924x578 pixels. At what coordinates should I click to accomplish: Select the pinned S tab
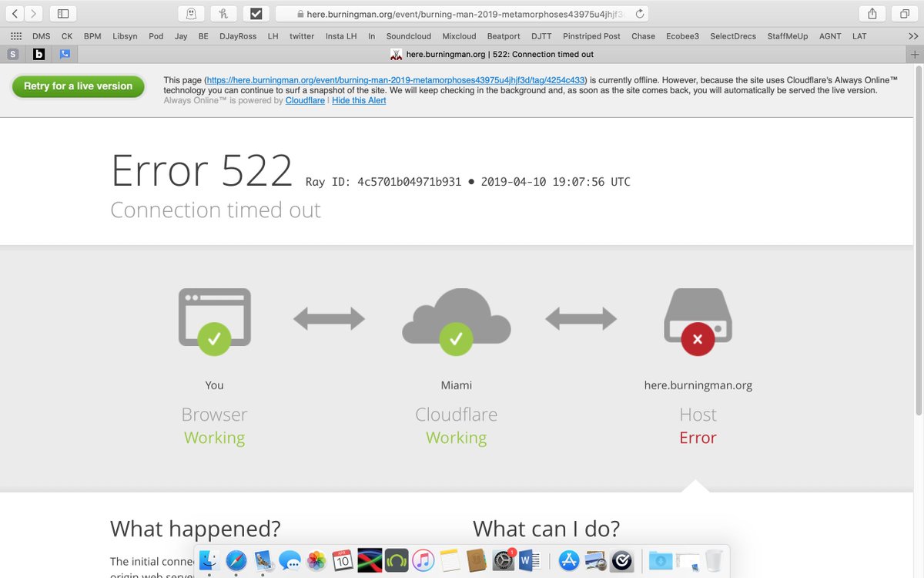13,54
